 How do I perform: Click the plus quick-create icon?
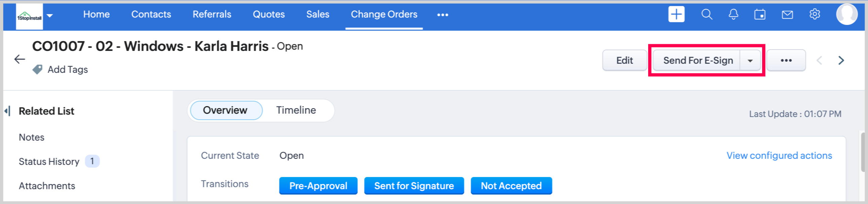pyautogui.click(x=676, y=14)
